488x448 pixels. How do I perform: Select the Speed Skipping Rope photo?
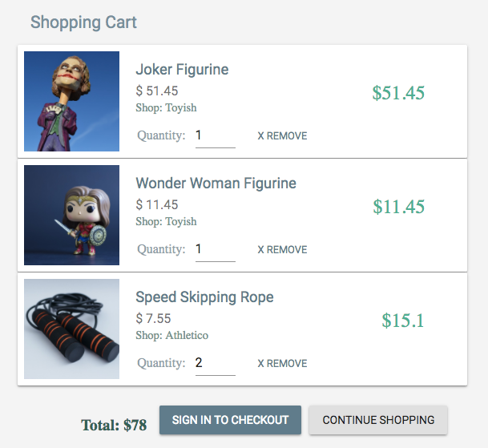coord(71,329)
